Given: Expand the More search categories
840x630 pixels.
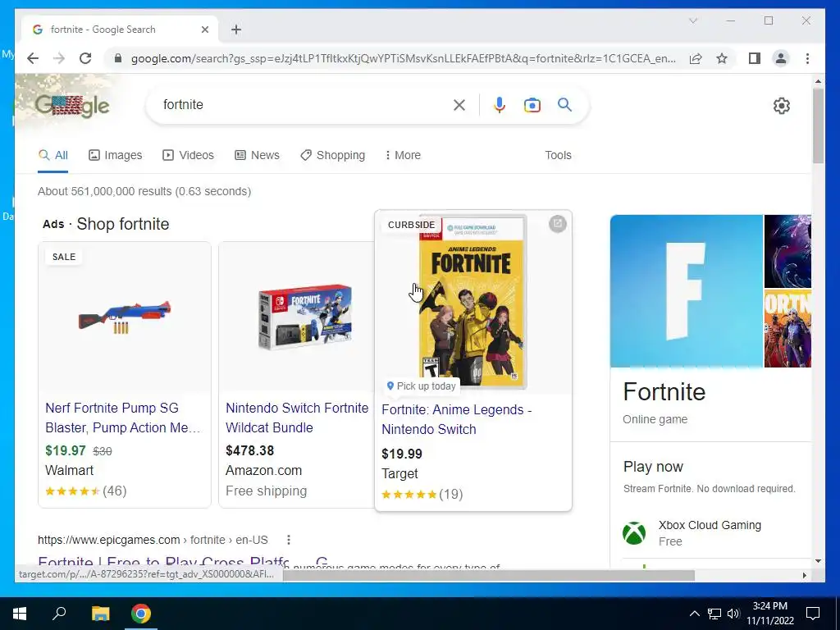Looking at the screenshot, I should tap(403, 155).
